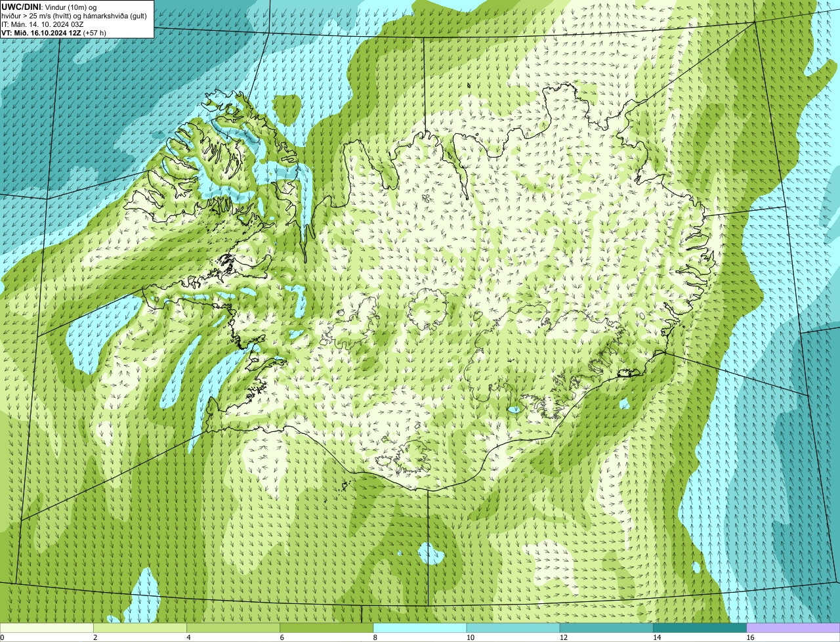Viewport: 840px width, 642px height.
Task: Click legend label "4"
Action: (x=188, y=637)
